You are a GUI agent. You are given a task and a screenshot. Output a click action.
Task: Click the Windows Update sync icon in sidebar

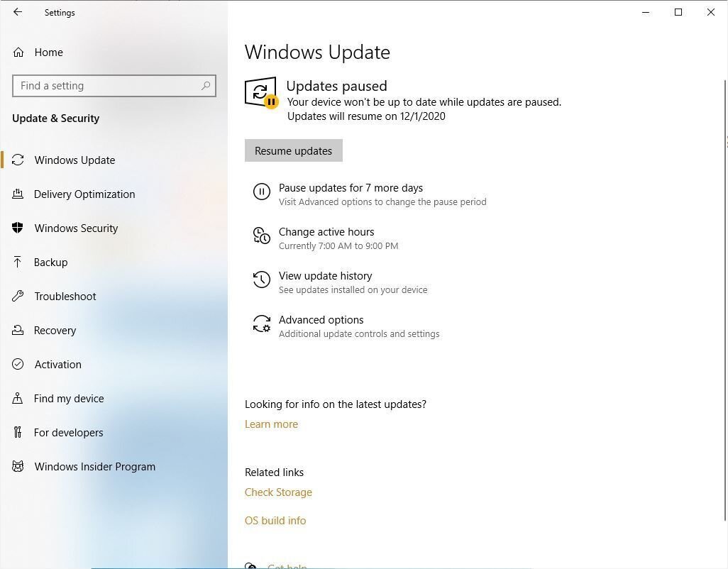[x=18, y=160]
